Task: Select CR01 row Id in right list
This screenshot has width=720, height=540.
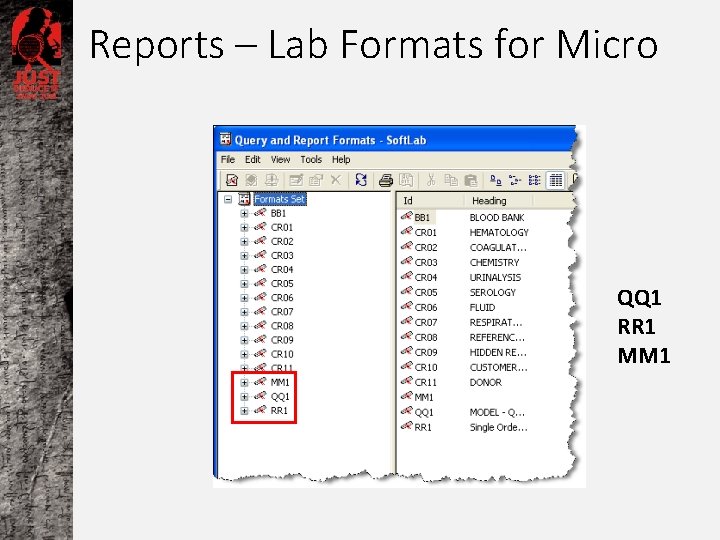Action: (426, 233)
